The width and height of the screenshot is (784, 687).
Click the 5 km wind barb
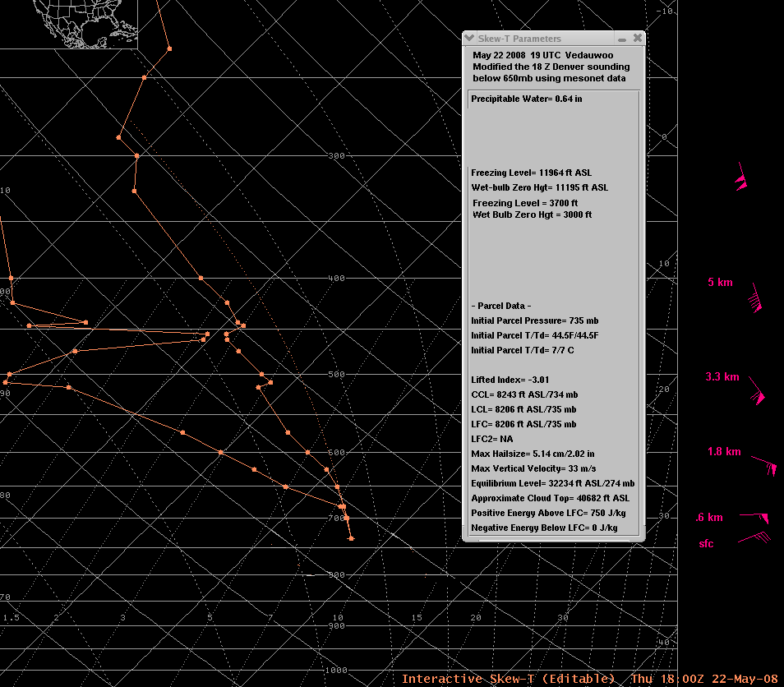point(756,298)
